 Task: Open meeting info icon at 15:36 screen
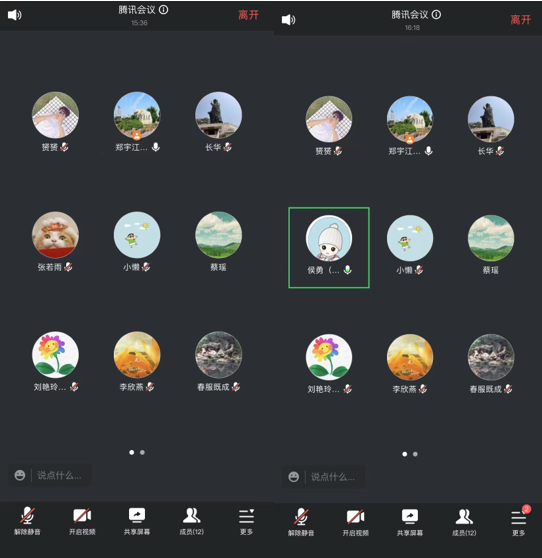(163, 10)
